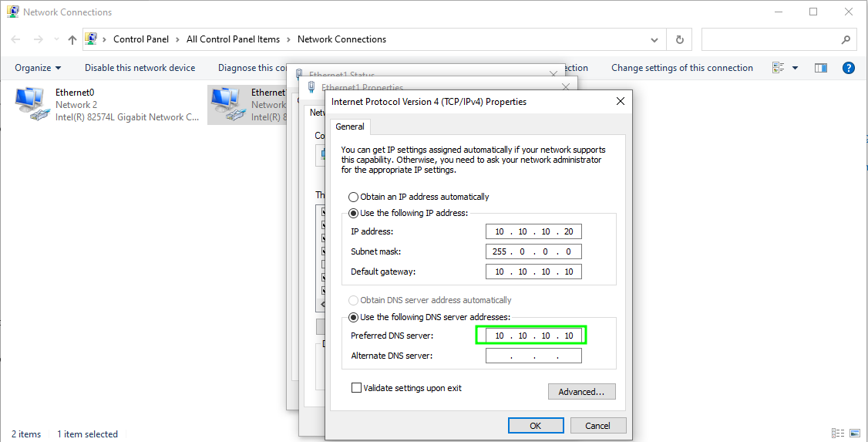Click Change settings of this connection
Viewport: 868px width, 442px height.
(x=682, y=68)
